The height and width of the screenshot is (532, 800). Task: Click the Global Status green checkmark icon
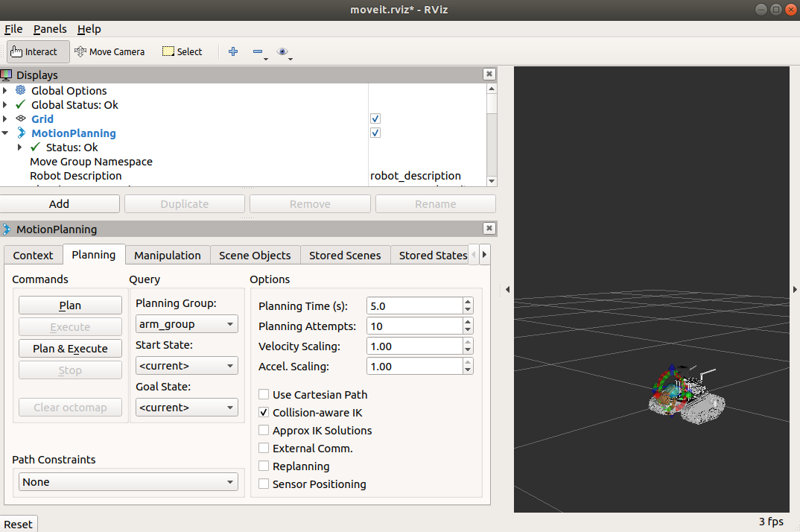[x=20, y=104]
